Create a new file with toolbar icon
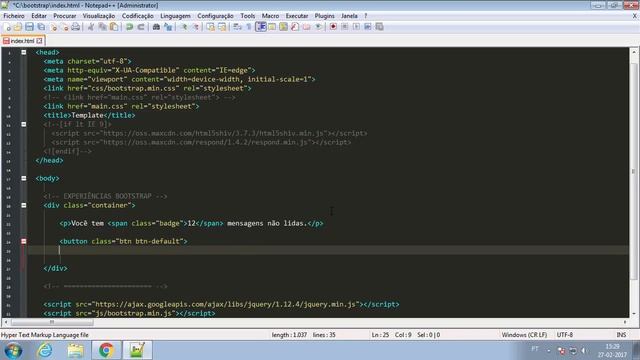 pos(7,27)
